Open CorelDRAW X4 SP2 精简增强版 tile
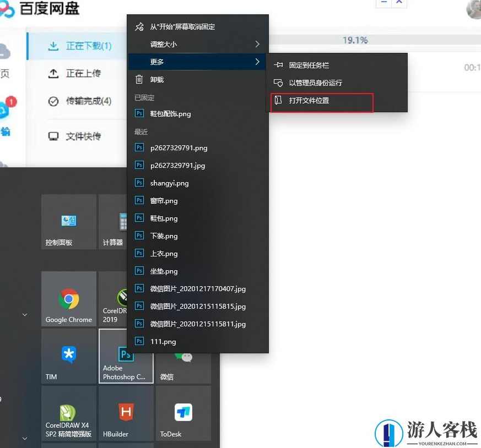 pyautogui.click(x=68, y=414)
